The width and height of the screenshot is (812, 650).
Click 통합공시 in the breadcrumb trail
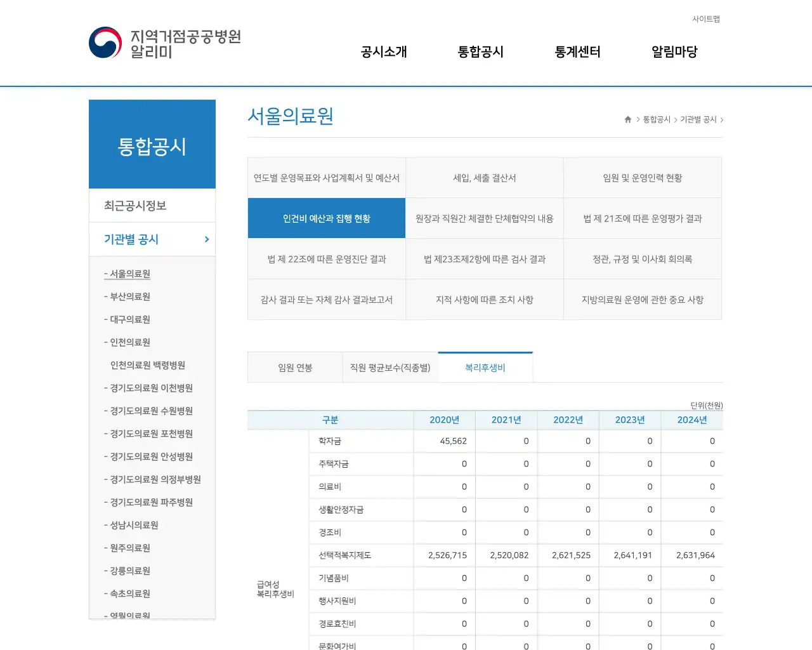pyautogui.click(x=655, y=119)
